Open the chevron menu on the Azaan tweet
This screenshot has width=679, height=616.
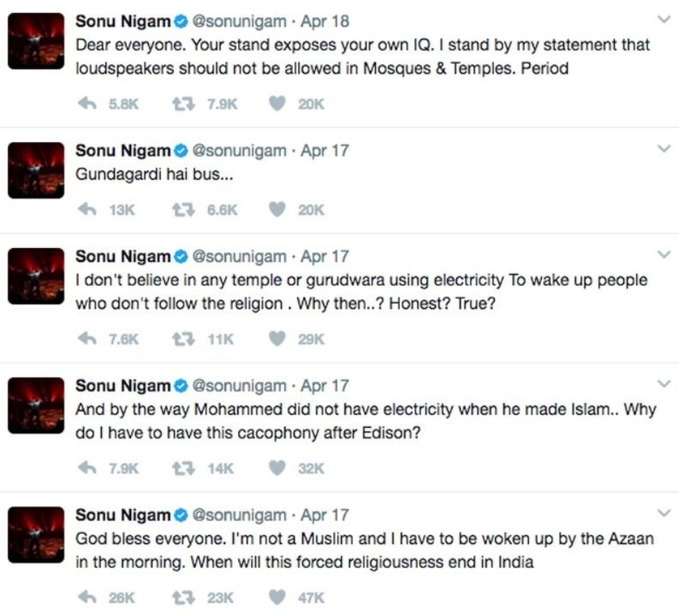click(664, 513)
